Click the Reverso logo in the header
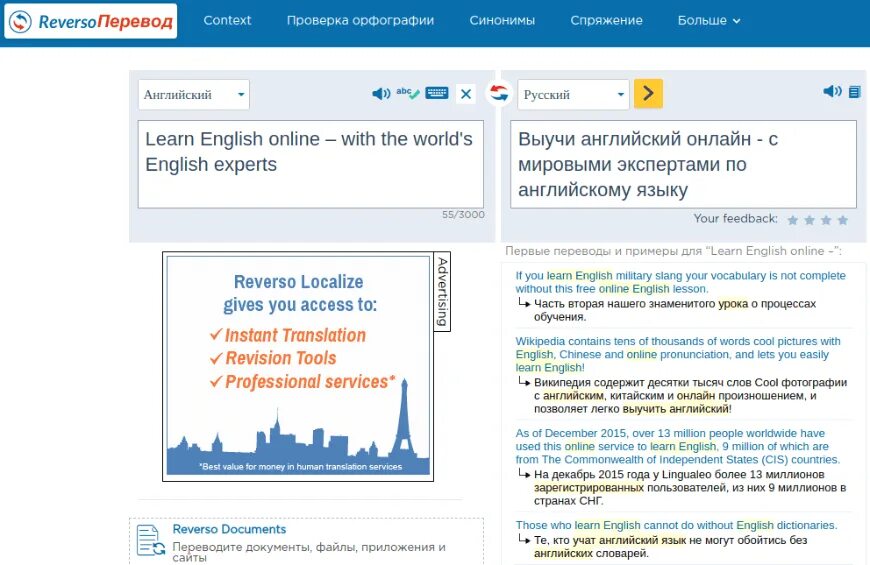 point(90,21)
